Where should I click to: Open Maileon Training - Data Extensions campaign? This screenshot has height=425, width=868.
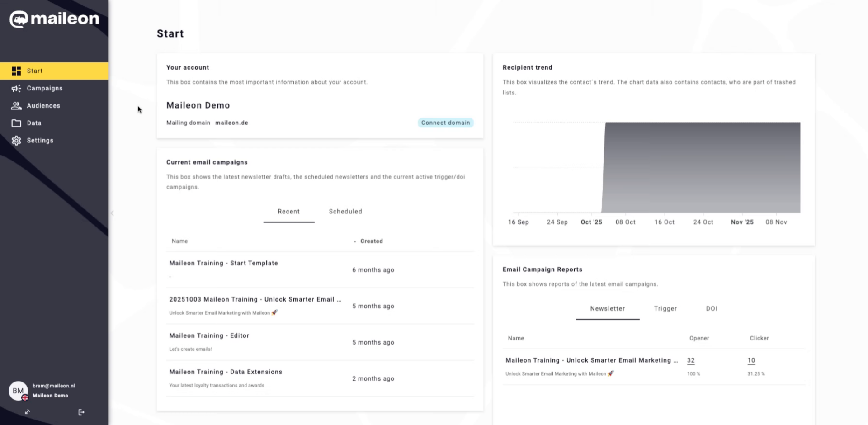pos(226,372)
